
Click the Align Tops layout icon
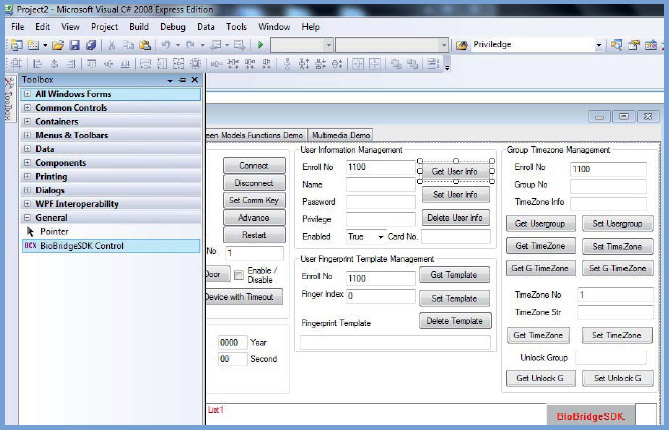(x=91, y=64)
